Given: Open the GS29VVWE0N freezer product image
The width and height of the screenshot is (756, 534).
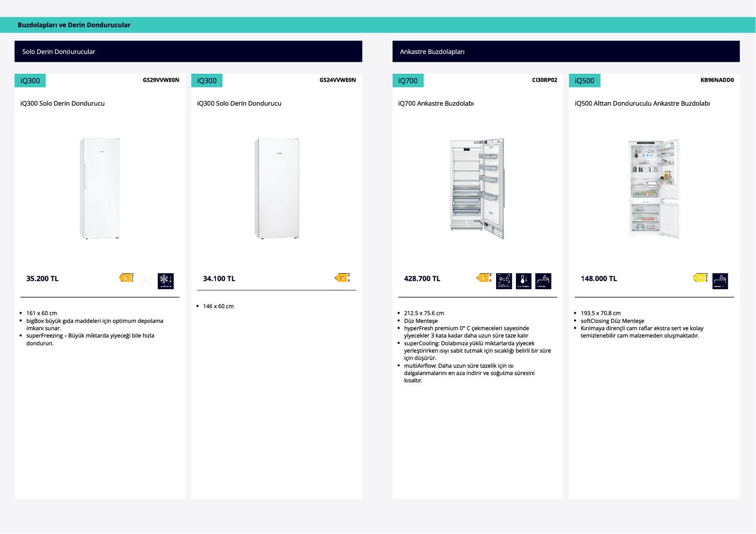Looking at the screenshot, I should pos(100,189).
